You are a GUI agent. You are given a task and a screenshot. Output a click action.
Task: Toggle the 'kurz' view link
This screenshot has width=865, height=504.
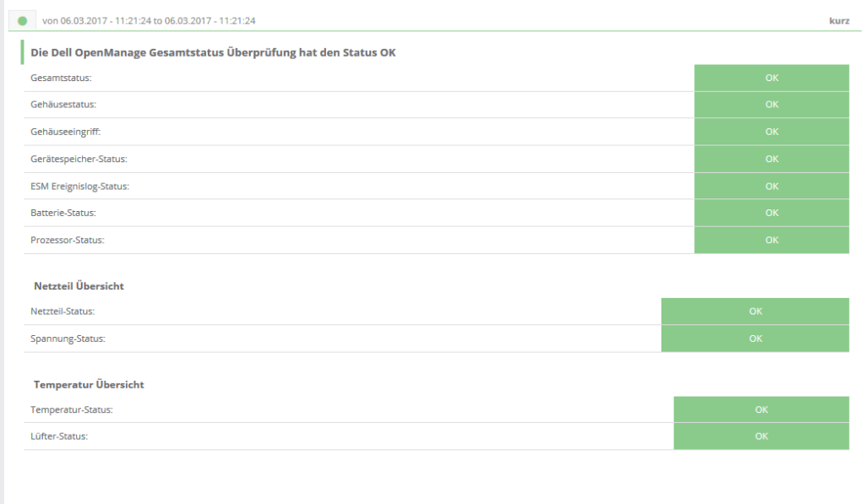tap(840, 20)
